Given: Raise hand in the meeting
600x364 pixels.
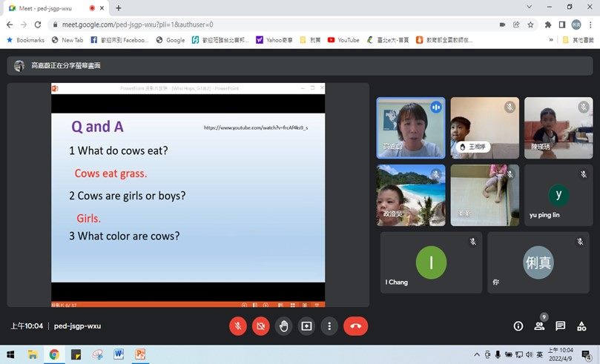Looking at the screenshot, I should (283, 326).
